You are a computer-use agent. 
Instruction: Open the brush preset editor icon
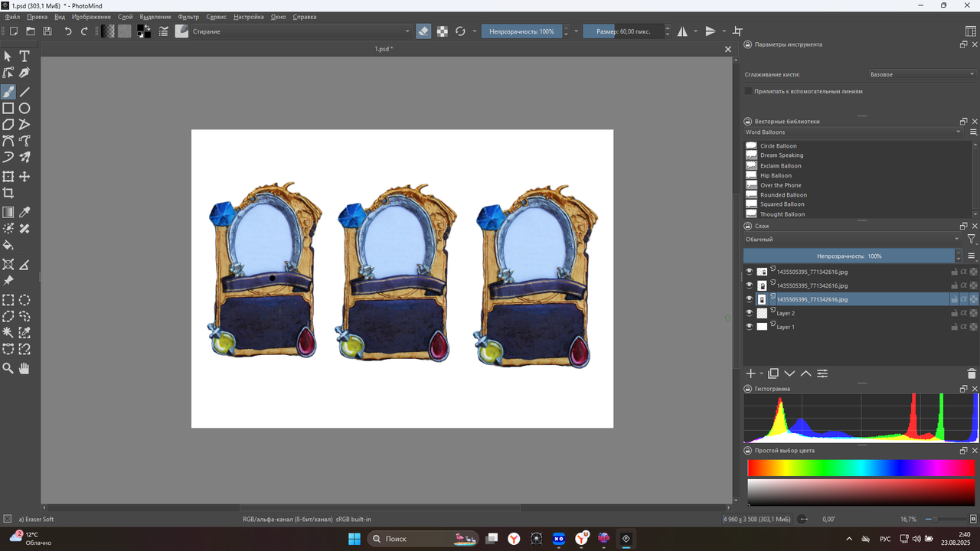pyautogui.click(x=164, y=31)
